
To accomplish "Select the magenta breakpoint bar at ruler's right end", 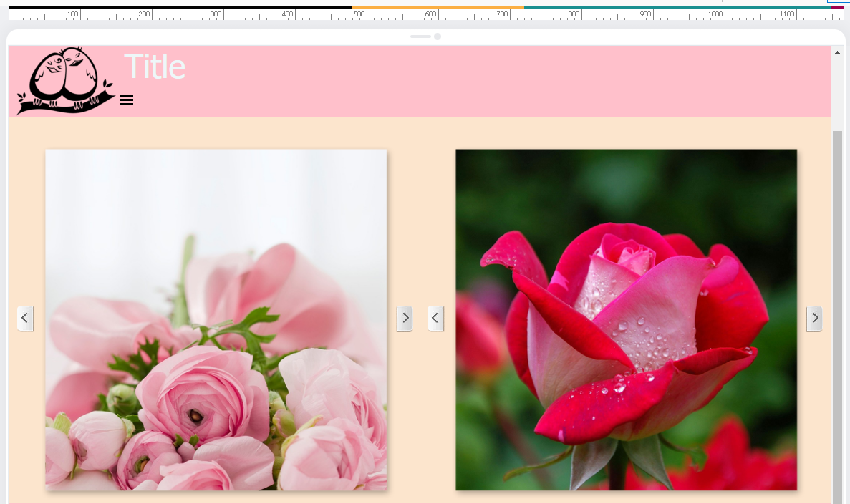I will tap(837, 7).
